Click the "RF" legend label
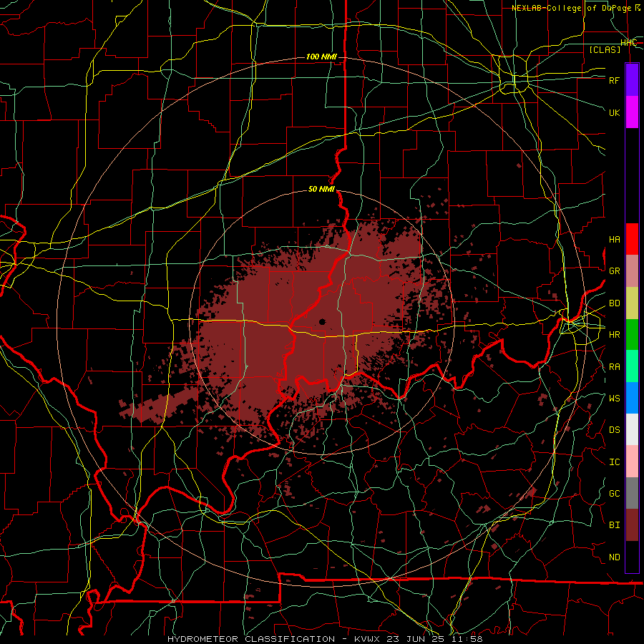Image resolution: width=644 pixels, height=644 pixels. point(614,80)
